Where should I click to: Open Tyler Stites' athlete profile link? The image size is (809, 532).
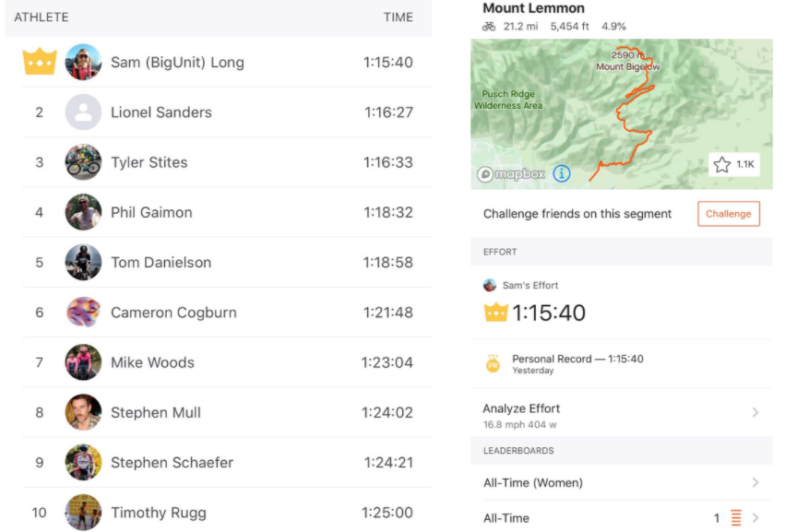tap(149, 162)
